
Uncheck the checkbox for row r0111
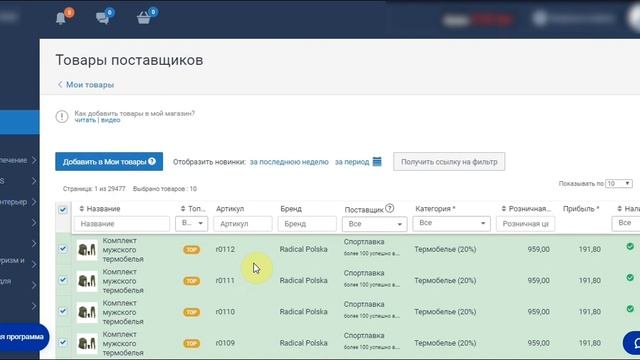(x=63, y=280)
